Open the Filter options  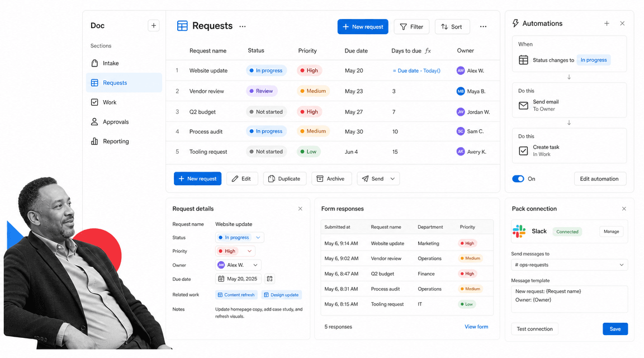pyautogui.click(x=411, y=27)
